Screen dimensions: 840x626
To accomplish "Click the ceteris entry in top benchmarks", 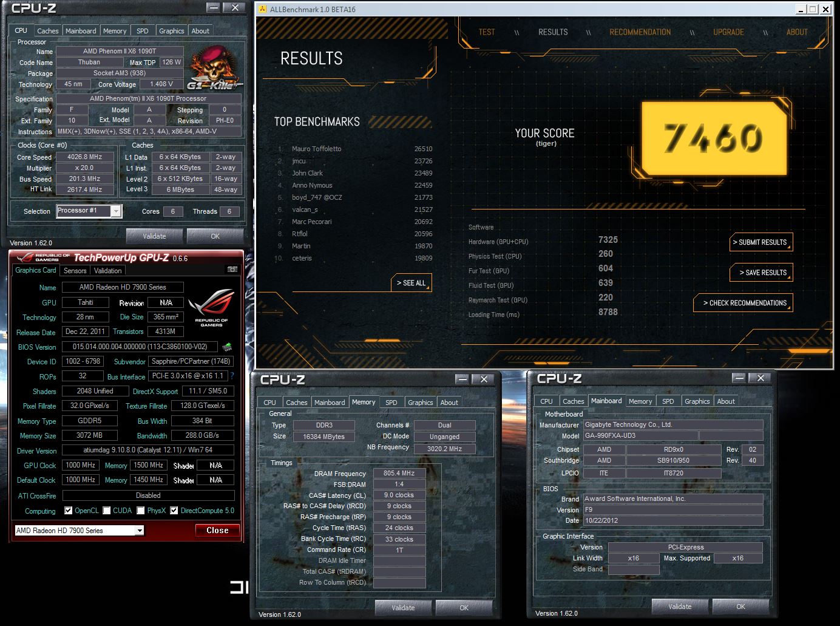I will (x=302, y=258).
